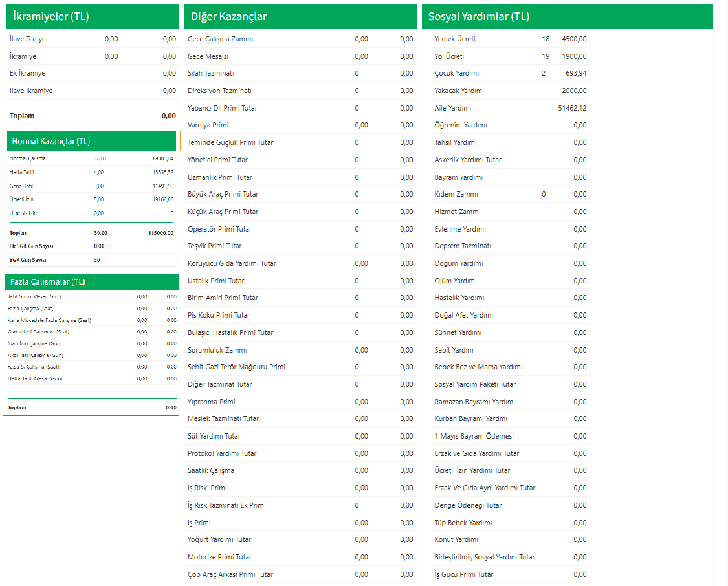Click the Yakacak Yardımı amount 2000,00
Viewport: 728px width, 586px height.
point(575,91)
